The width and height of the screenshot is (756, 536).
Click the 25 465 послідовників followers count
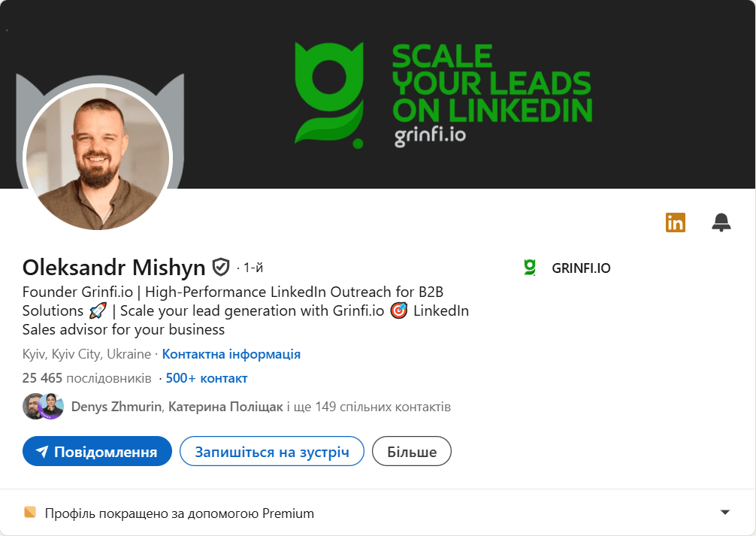86,378
